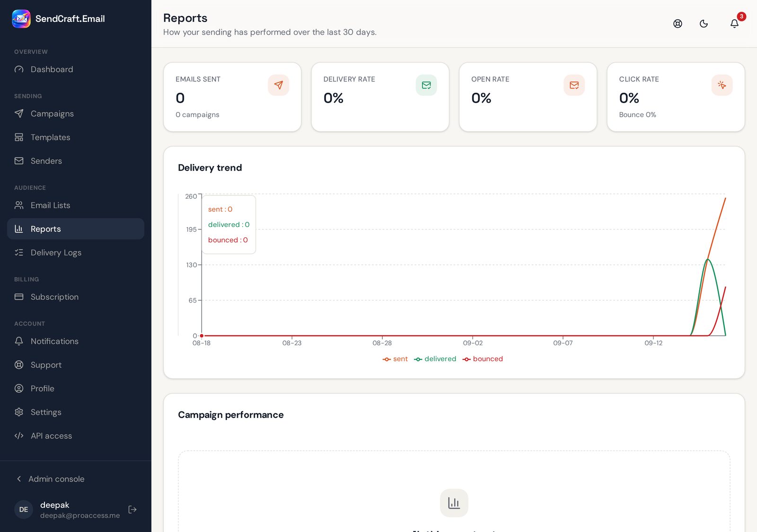The height and width of the screenshot is (532, 757).
Task: Open the Settings page link
Action: (x=76, y=412)
